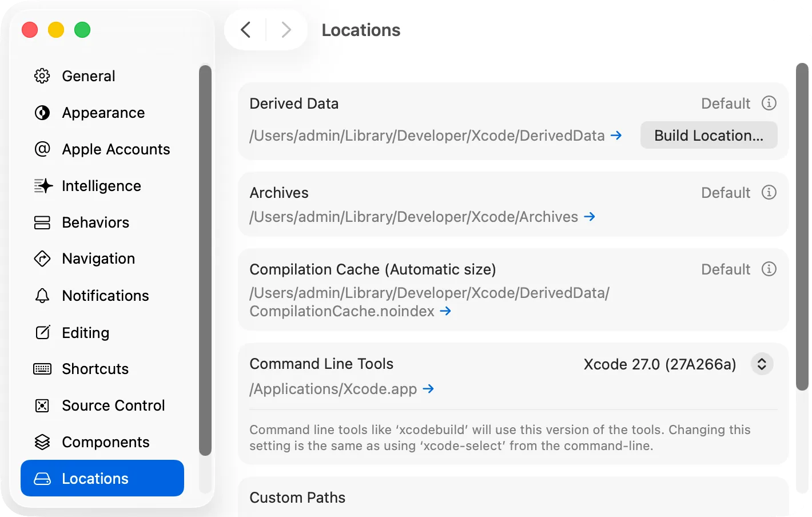The image size is (812, 517).
Task: Show info for Archives location
Action: (769, 192)
